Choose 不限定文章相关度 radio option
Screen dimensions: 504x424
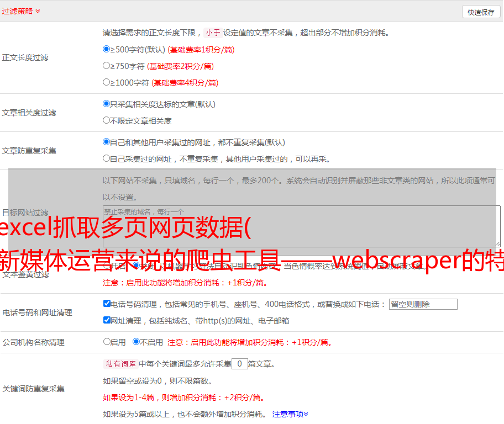[x=106, y=120]
